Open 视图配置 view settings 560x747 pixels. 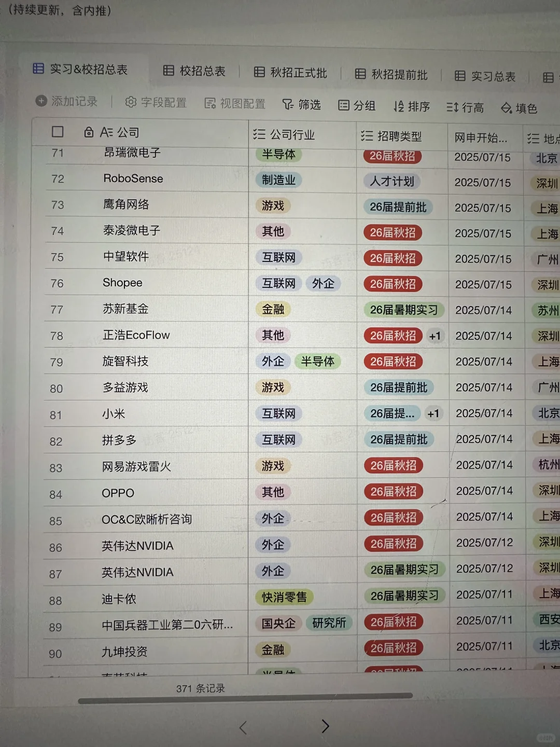click(234, 104)
